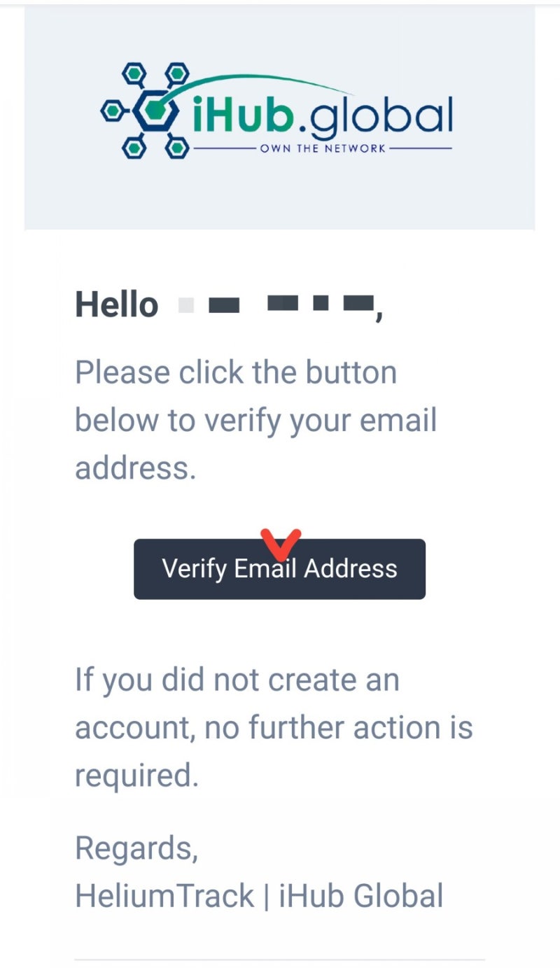
Task: Click the bottom-left small hexagon of the logo
Action: [x=133, y=148]
